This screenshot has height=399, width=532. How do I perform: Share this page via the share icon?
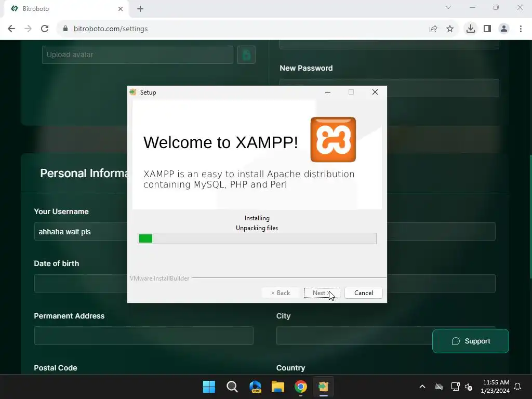tap(433, 29)
